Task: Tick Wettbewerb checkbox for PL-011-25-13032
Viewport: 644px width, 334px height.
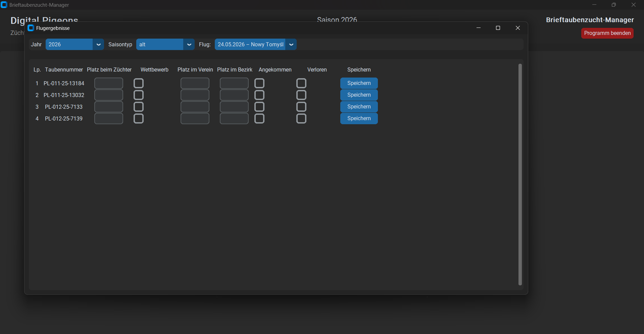Action: pyautogui.click(x=139, y=95)
